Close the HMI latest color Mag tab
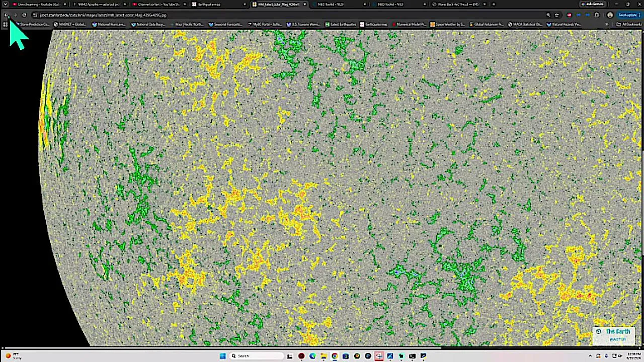The height and width of the screenshot is (362, 644). click(x=305, y=5)
